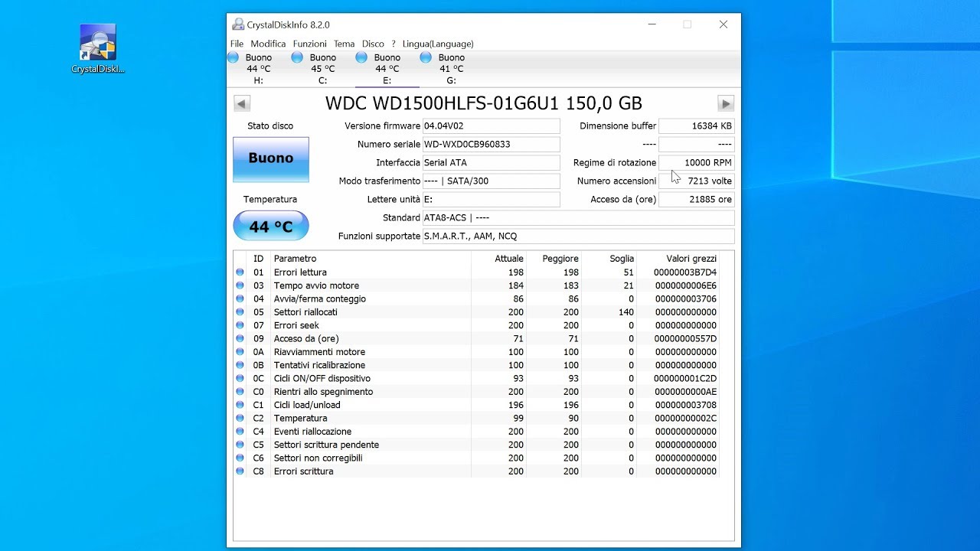The image size is (980, 551).
Task: Click status dot for Acceso da (ore) row
Action: click(x=240, y=338)
